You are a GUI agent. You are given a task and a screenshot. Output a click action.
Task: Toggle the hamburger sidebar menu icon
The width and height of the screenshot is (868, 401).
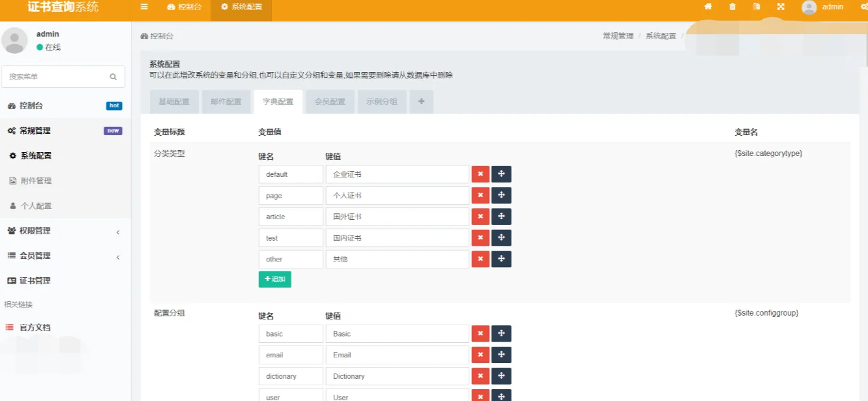(144, 6)
